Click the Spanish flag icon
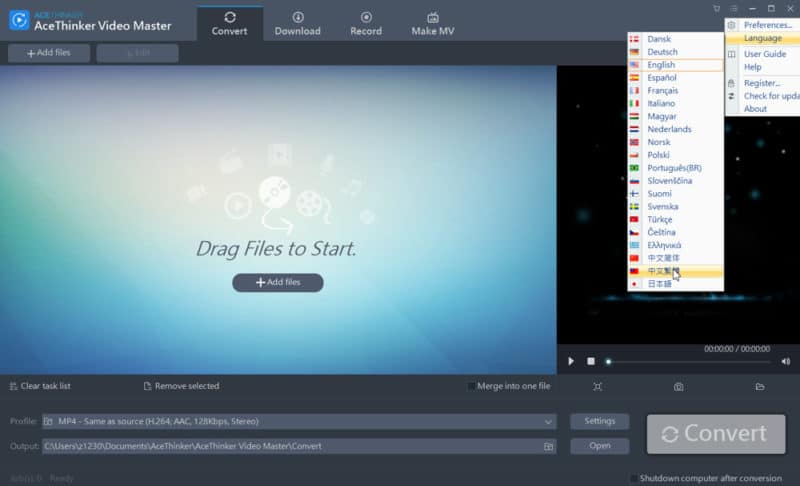Image resolution: width=800 pixels, height=486 pixels. pyautogui.click(x=634, y=78)
